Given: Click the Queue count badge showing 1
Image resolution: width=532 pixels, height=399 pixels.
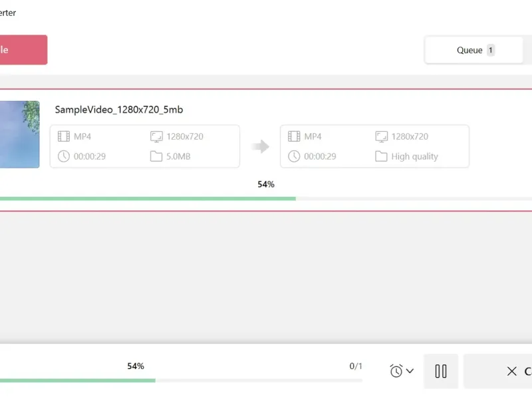Looking at the screenshot, I should tap(491, 50).
